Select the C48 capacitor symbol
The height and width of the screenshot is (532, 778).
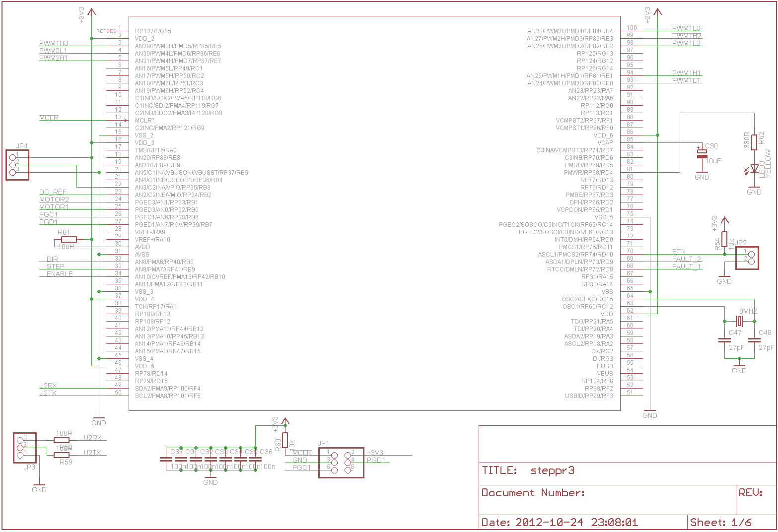point(754,340)
